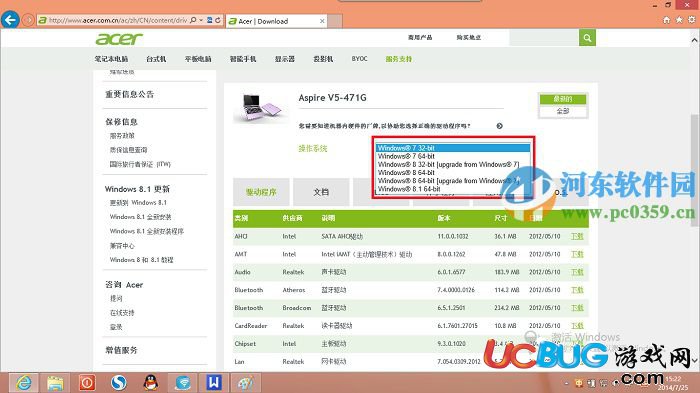Open the 投影机 navigation menu
Viewport: 700px width, 393px height.
[x=323, y=59]
